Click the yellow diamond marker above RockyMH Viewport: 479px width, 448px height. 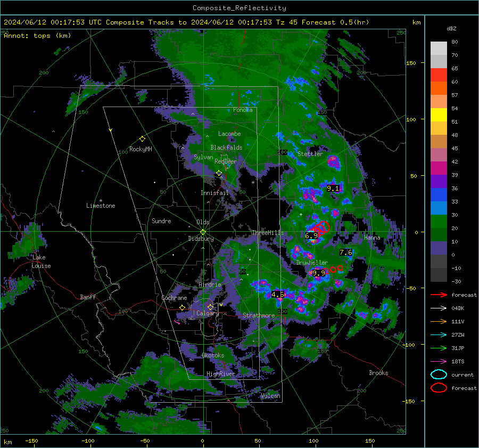pyautogui.click(x=142, y=139)
